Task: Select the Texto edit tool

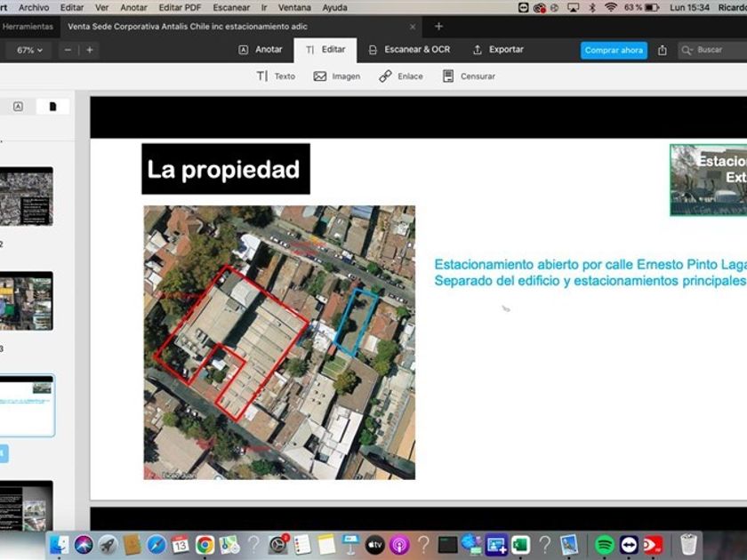Action: [x=276, y=76]
